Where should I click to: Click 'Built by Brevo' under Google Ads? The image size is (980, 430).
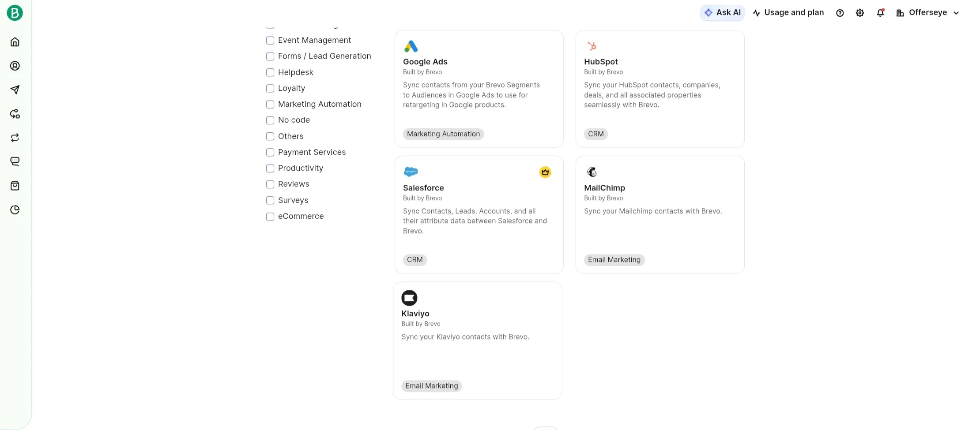(422, 72)
